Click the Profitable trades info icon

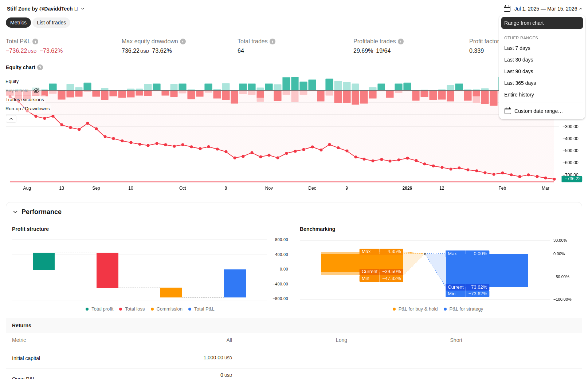(x=401, y=42)
